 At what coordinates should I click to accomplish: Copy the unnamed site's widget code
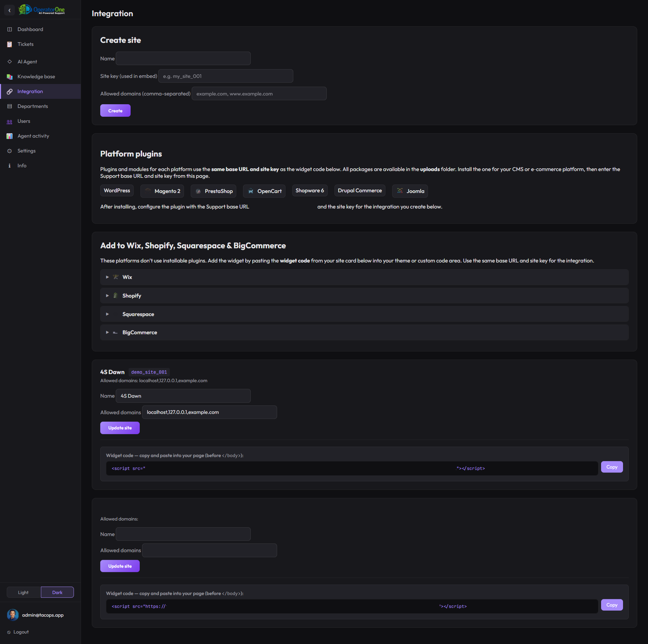coord(612,605)
